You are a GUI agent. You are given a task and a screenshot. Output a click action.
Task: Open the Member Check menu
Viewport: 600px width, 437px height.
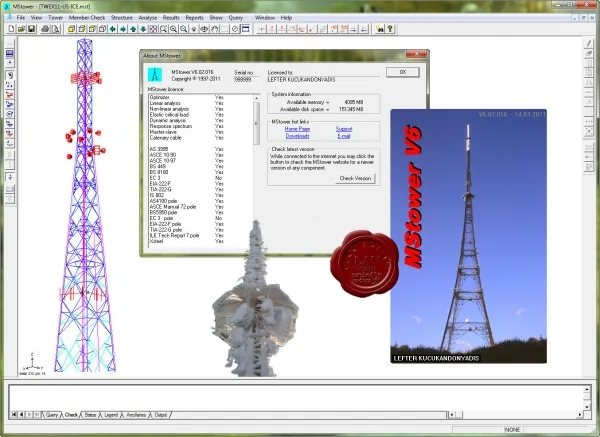click(86, 18)
